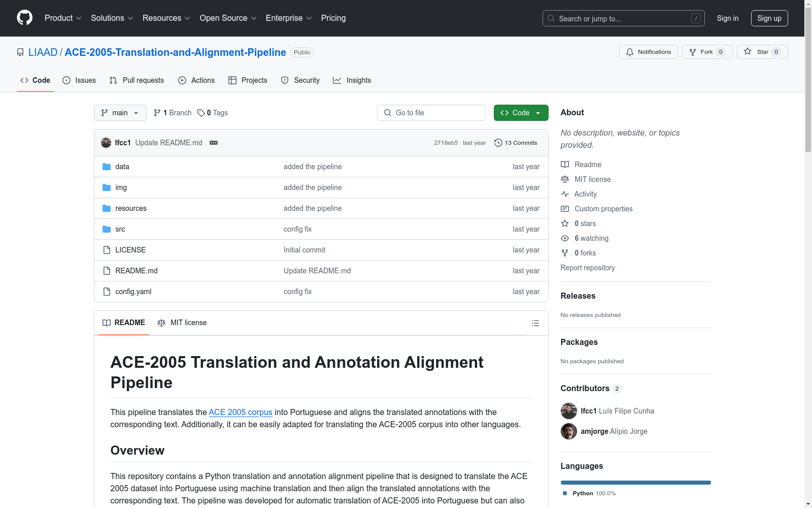Open the 'Initial commit' message link
Screen dimensions: 812x508
point(304,250)
